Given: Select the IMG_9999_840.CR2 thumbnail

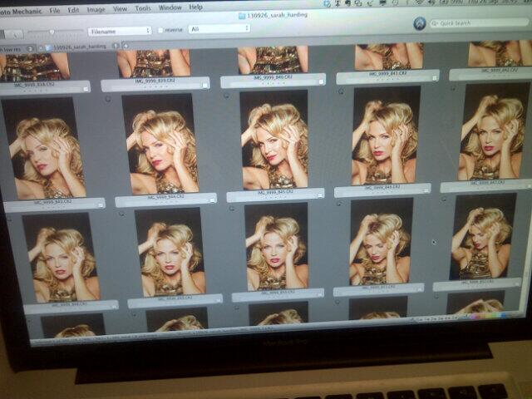Looking at the screenshot, I should coord(273,60).
